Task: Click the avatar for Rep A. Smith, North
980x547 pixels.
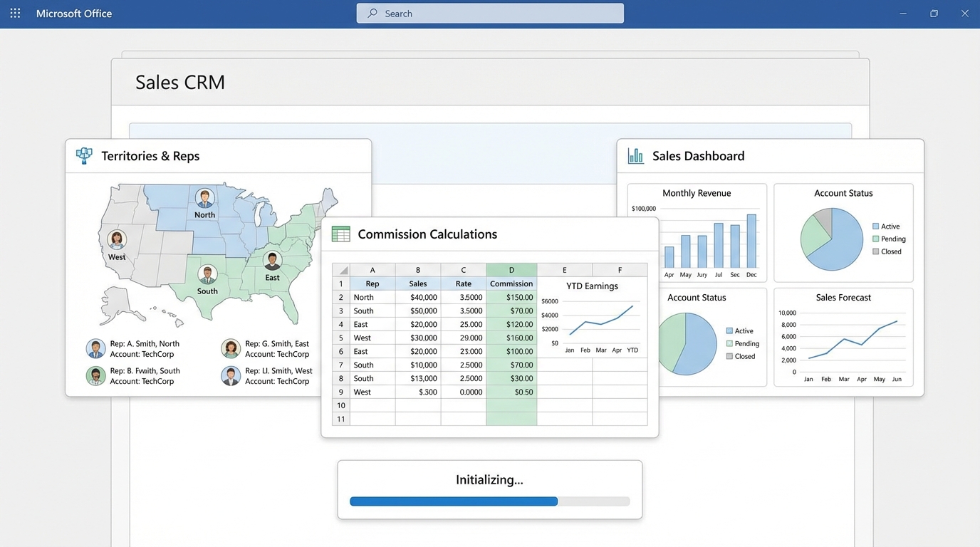Action: (x=95, y=348)
